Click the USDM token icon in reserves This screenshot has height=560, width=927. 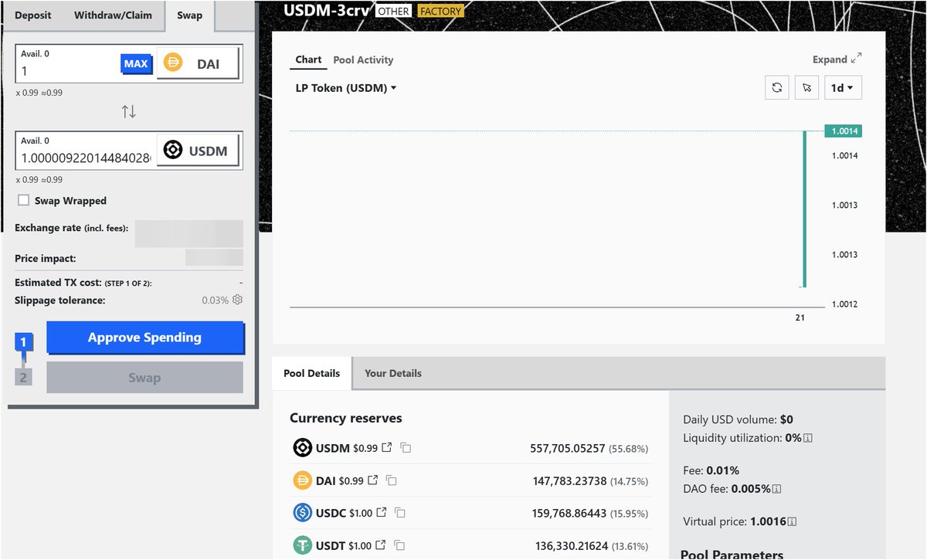[302, 448]
